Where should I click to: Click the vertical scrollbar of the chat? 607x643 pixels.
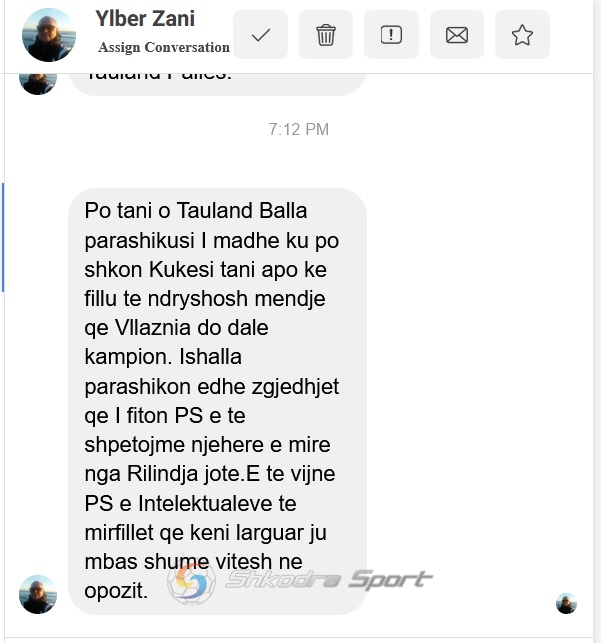(597, 320)
